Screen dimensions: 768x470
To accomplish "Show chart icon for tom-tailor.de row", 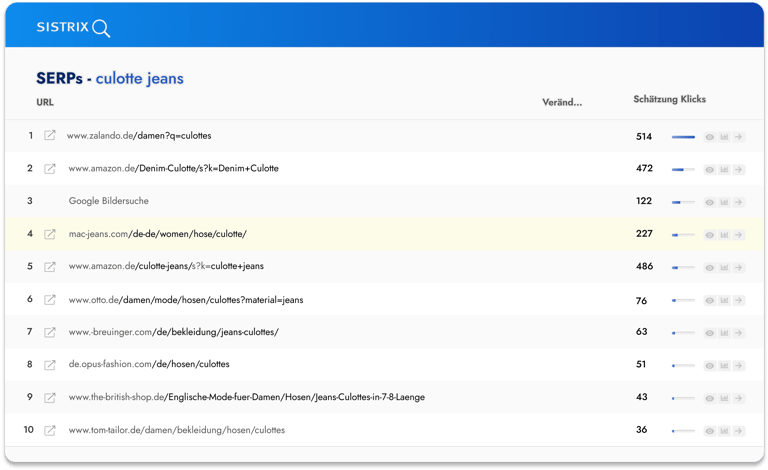I will pyautogui.click(x=724, y=431).
